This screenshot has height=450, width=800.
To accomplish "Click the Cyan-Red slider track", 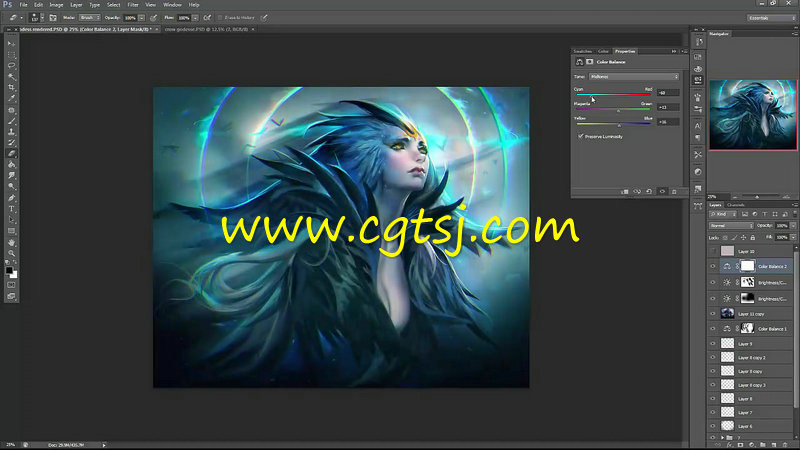I will point(613,94).
